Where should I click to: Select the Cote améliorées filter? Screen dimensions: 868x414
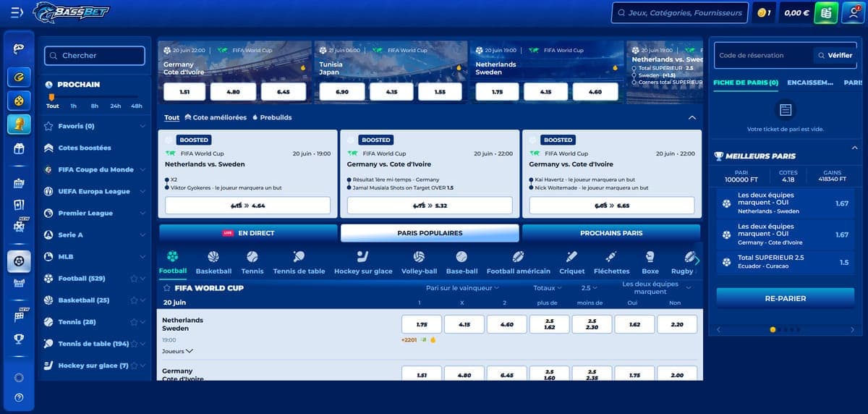[216, 117]
